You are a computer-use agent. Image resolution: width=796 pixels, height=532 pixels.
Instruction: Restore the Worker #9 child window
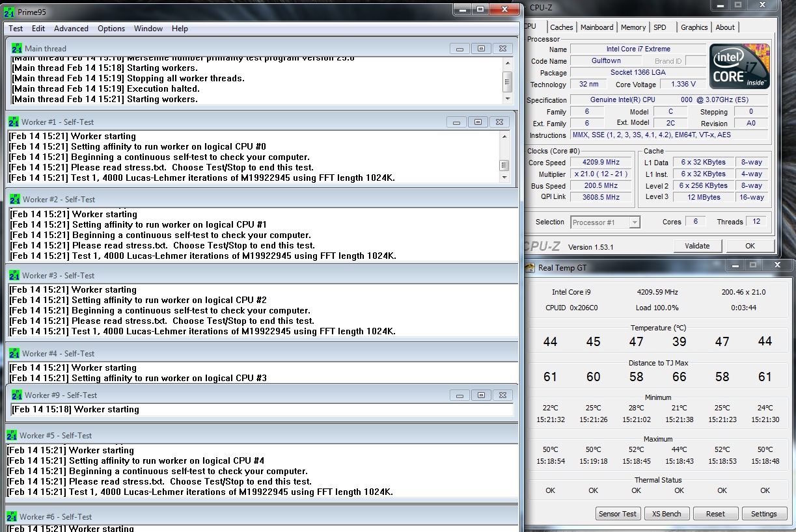pyautogui.click(x=481, y=395)
